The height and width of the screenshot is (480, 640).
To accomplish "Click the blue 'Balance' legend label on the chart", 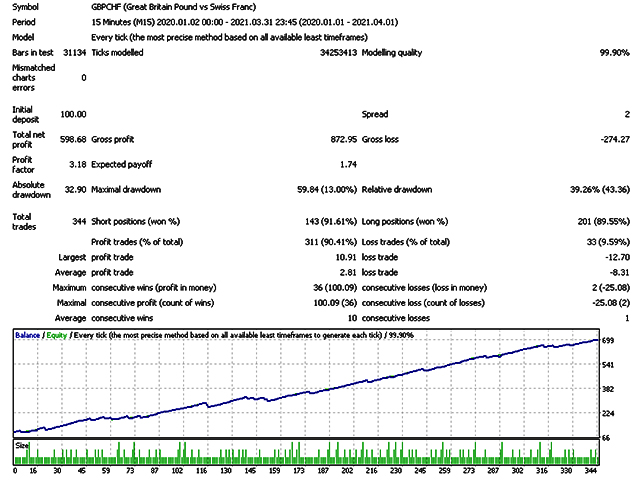I will click(27, 336).
